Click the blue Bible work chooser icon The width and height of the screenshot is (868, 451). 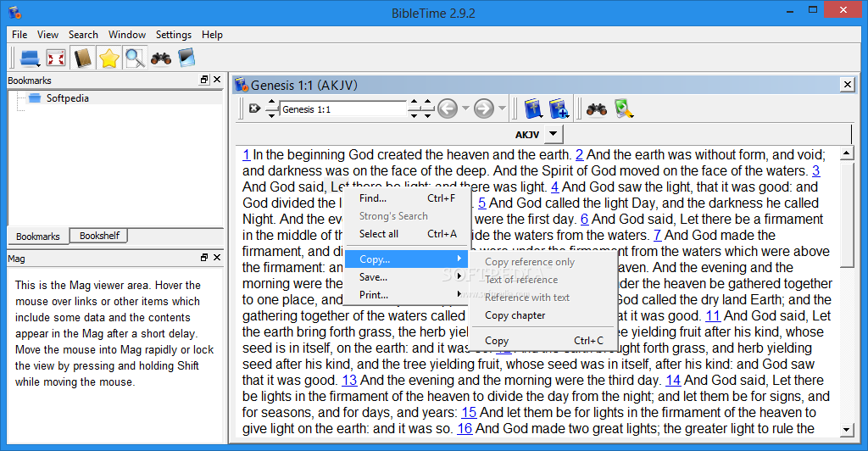pyautogui.click(x=533, y=109)
